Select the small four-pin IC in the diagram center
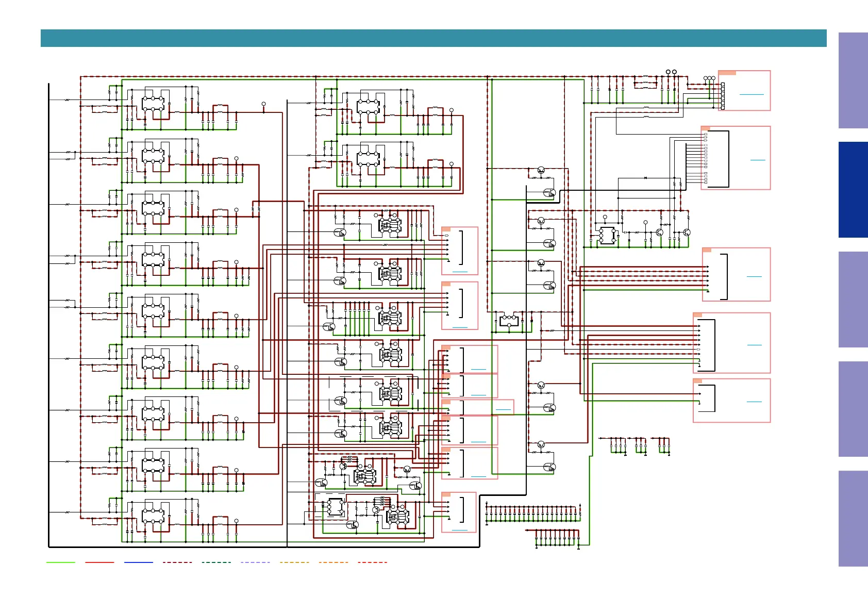 pyautogui.click(x=509, y=321)
